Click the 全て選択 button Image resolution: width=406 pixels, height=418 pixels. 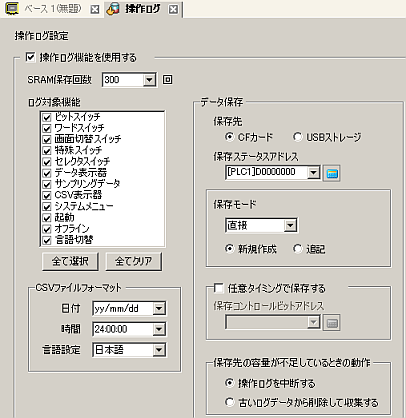[70, 261]
